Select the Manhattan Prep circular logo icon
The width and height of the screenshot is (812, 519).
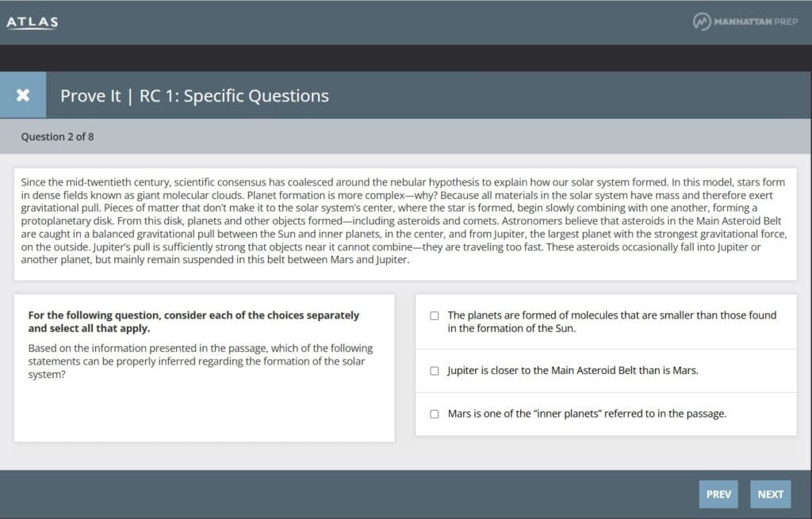[x=701, y=22]
